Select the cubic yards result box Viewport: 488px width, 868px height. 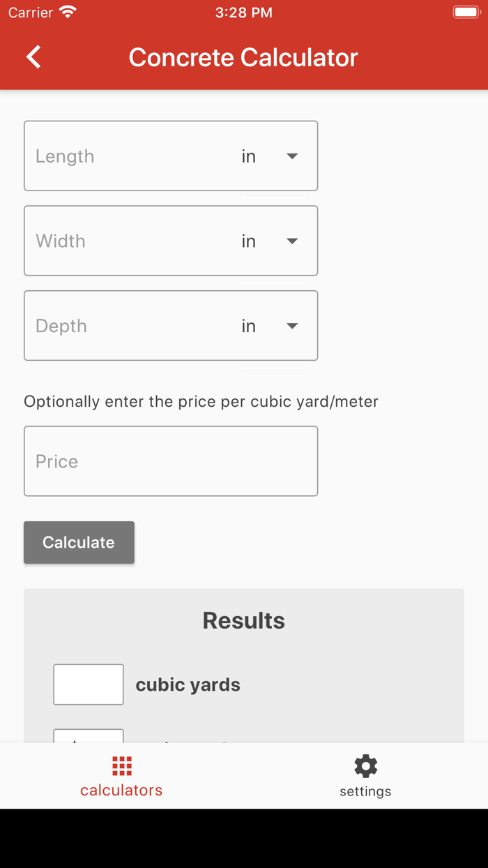pyautogui.click(x=88, y=684)
